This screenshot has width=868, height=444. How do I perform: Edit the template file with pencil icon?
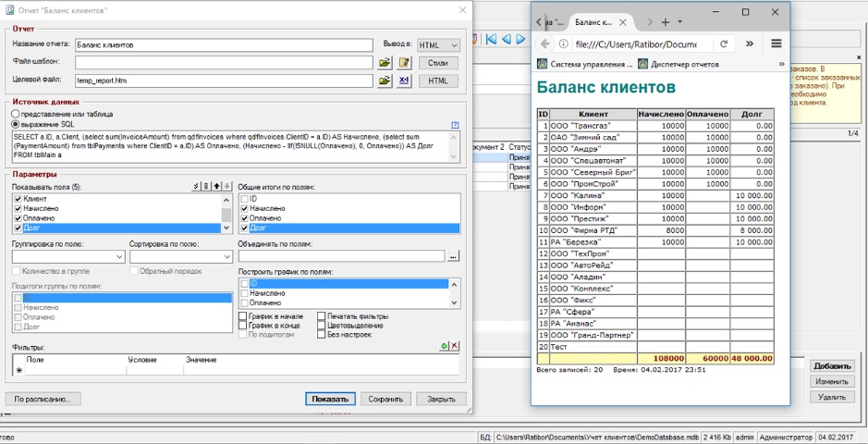[404, 63]
